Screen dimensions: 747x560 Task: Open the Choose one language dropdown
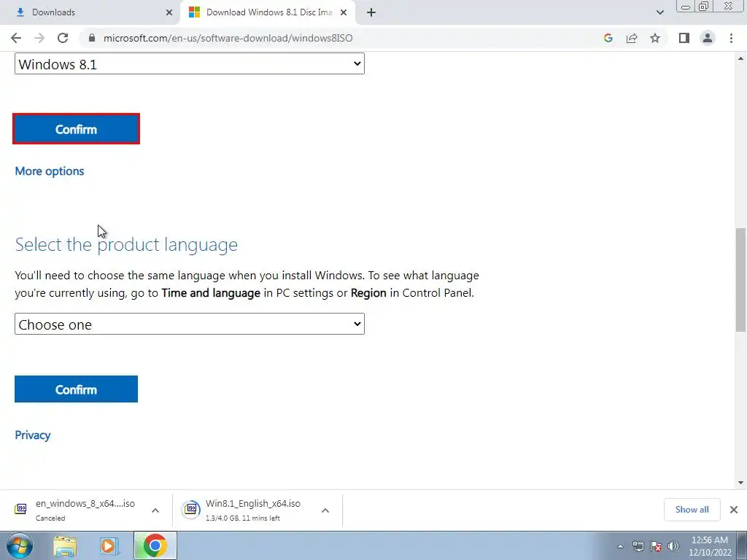[x=190, y=324]
